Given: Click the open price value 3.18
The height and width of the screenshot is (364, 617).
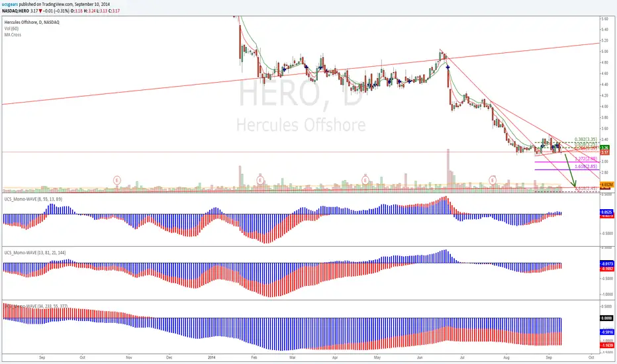Looking at the screenshot, I should pos(79,11).
